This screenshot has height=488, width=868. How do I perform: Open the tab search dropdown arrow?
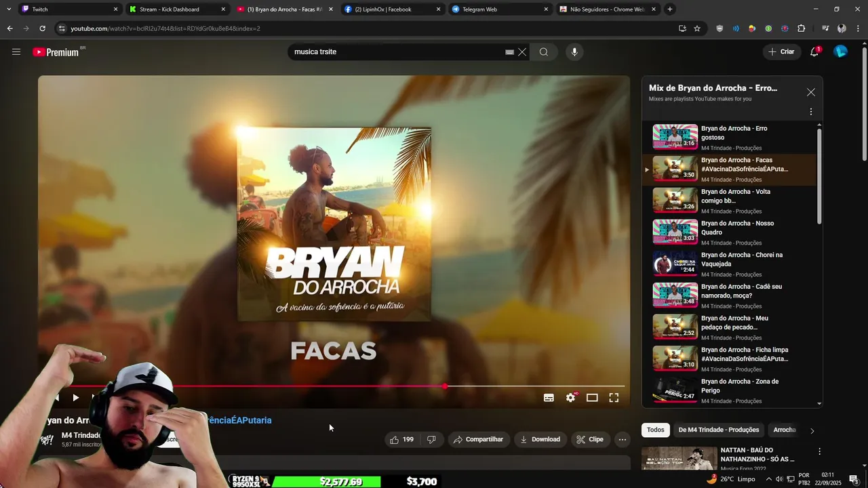tap(8, 9)
